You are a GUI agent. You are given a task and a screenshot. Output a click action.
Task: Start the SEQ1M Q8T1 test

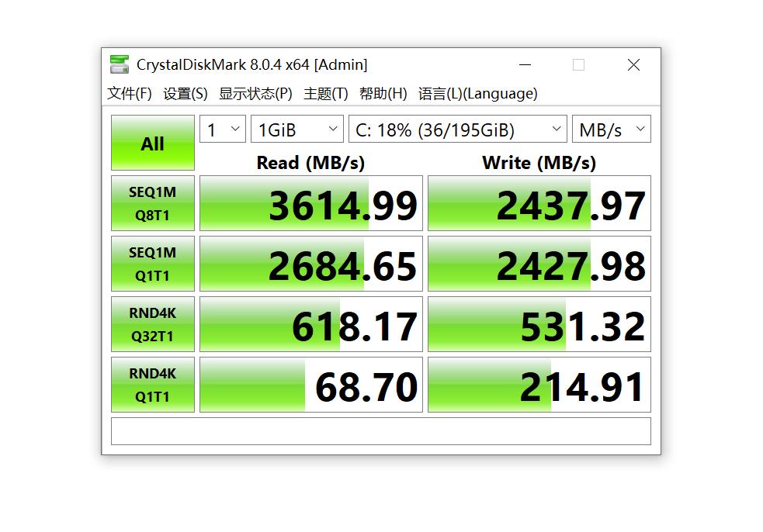click(x=152, y=203)
